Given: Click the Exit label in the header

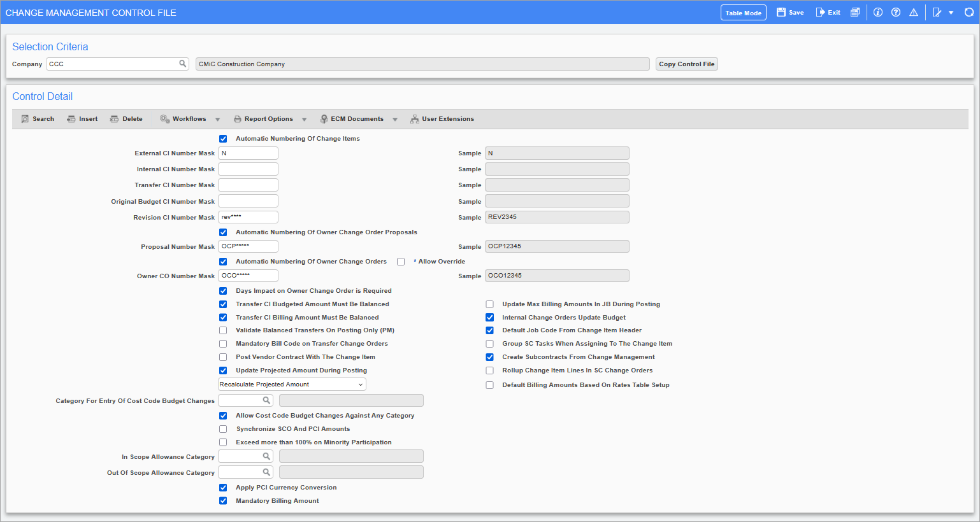Looking at the screenshot, I should 834,13.
